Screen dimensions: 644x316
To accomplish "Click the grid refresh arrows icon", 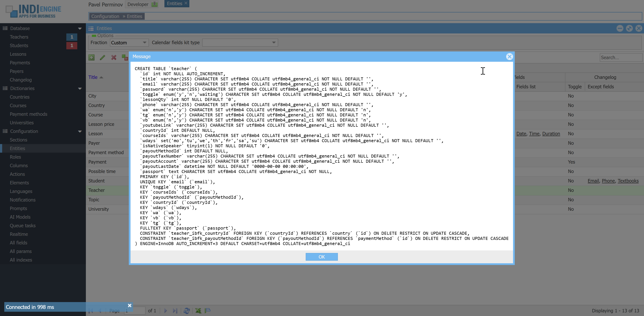I will point(187,310).
